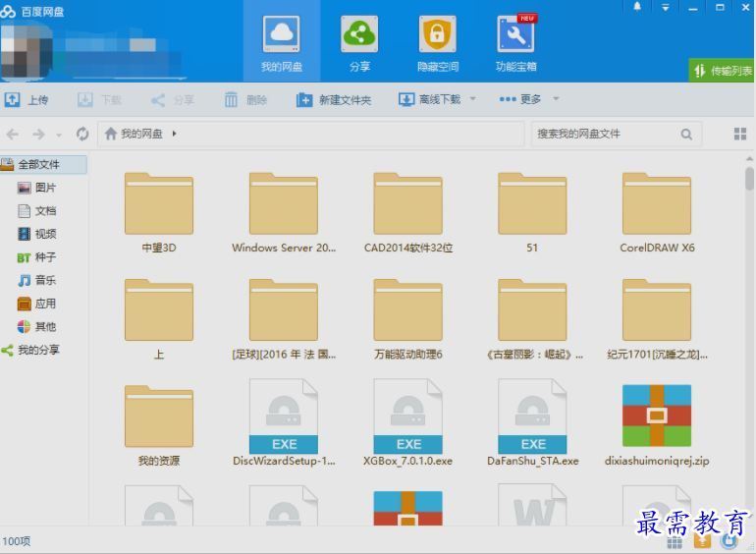Image resolution: width=756 pixels, height=554 pixels.
Task: Click the notification bell icon
Action: [x=637, y=7]
